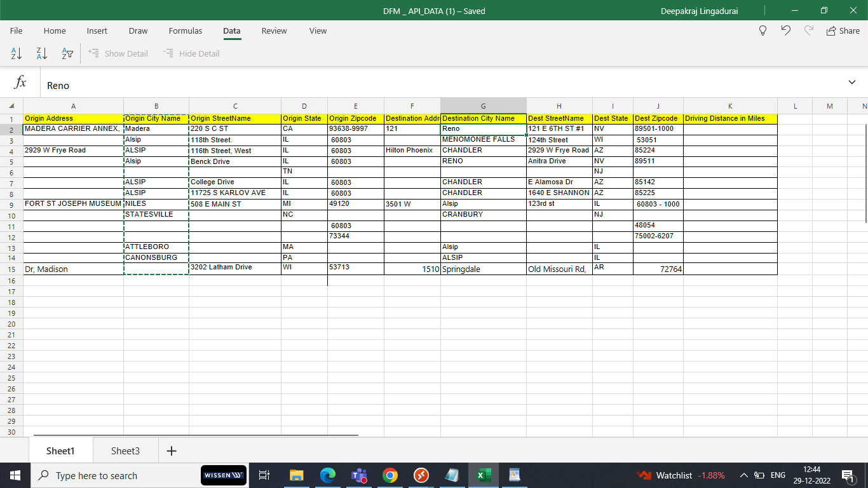Select the 3202 Latham Drive cell
The width and height of the screenshot is (868, 488).
coord(235,269)
